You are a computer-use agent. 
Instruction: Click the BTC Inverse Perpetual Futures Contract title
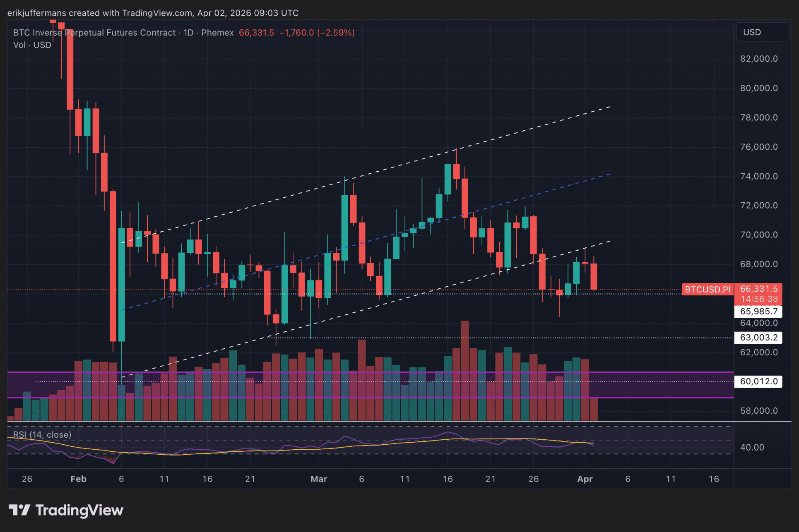pyautogui.click(x=94, y=33)
